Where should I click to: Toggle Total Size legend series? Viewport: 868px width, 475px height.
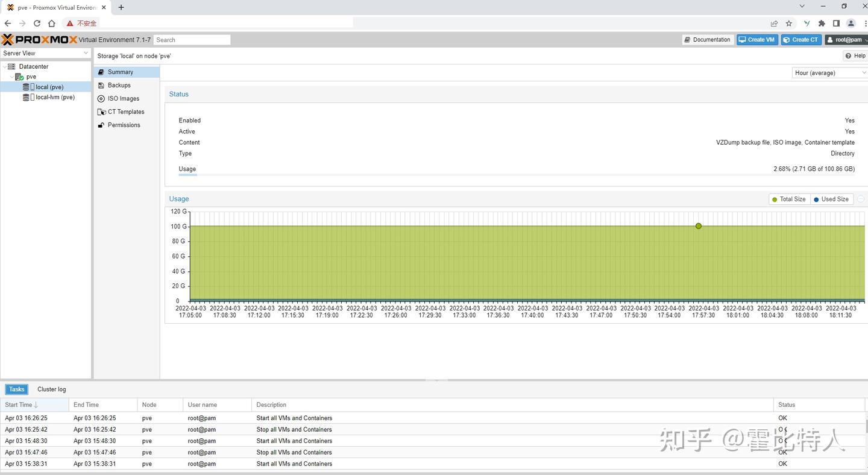click(x=789, y=199)
